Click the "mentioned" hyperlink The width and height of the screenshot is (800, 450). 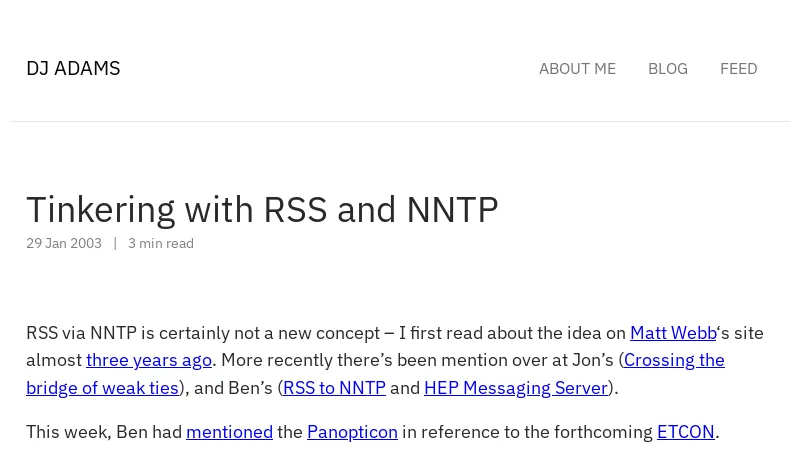pyautogui.click(x=229, y=432)
